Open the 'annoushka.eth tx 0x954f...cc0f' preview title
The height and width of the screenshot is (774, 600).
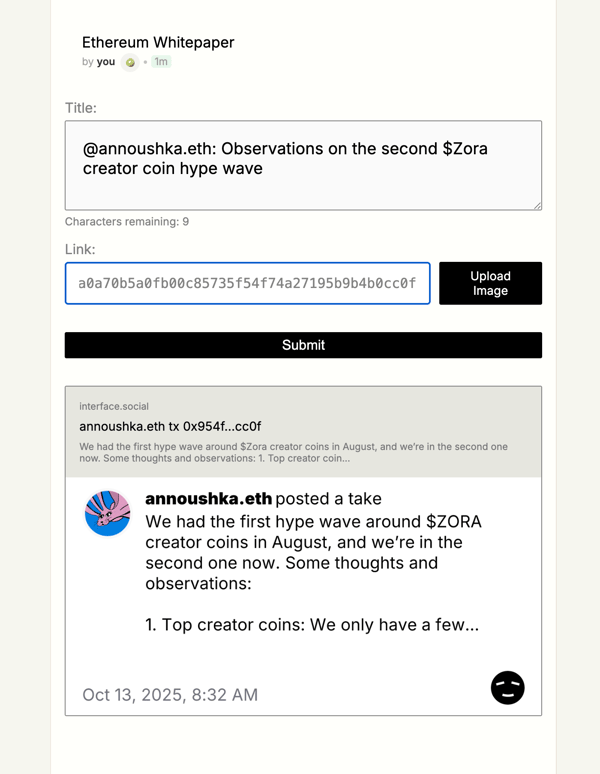170,426
